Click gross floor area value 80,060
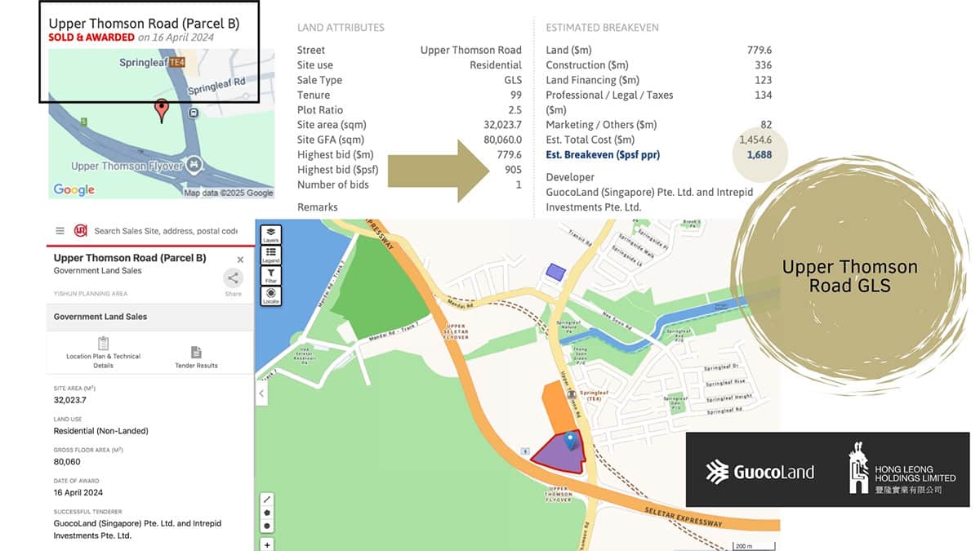 point(68,461)
